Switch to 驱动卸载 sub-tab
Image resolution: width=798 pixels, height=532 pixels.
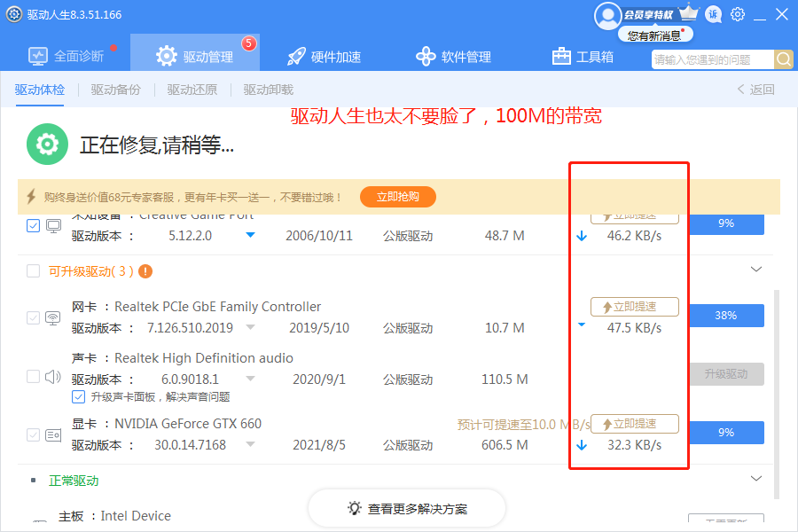pyautogui.click(x=268, y=90)
